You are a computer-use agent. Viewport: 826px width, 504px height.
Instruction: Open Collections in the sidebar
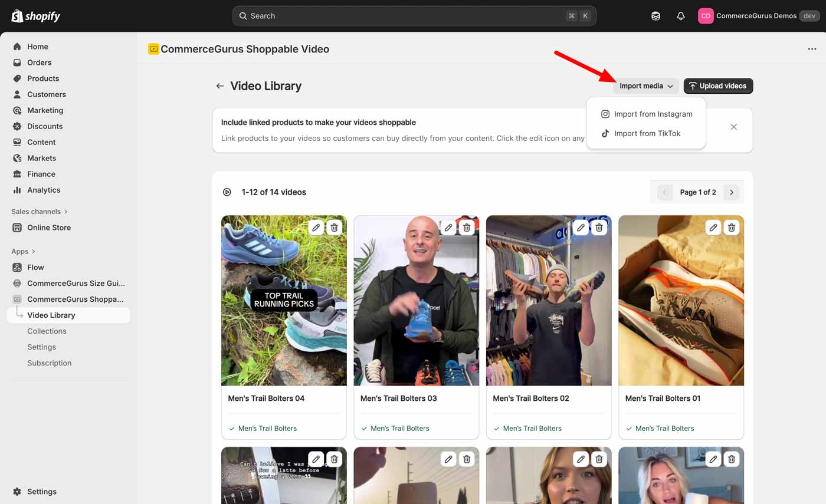47,331
